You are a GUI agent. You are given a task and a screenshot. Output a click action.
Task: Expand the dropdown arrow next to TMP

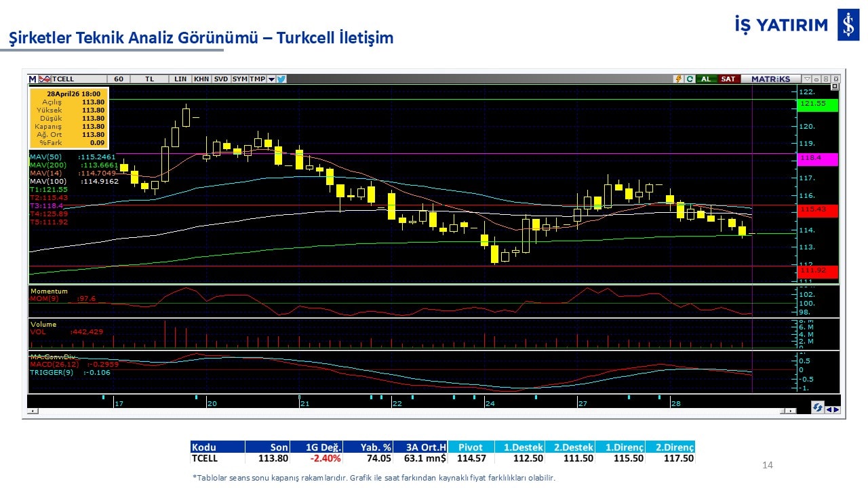click(271, 79)
